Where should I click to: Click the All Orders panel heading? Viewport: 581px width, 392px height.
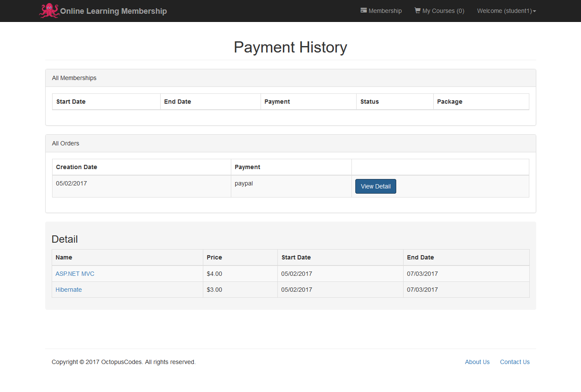coord(65,143)
